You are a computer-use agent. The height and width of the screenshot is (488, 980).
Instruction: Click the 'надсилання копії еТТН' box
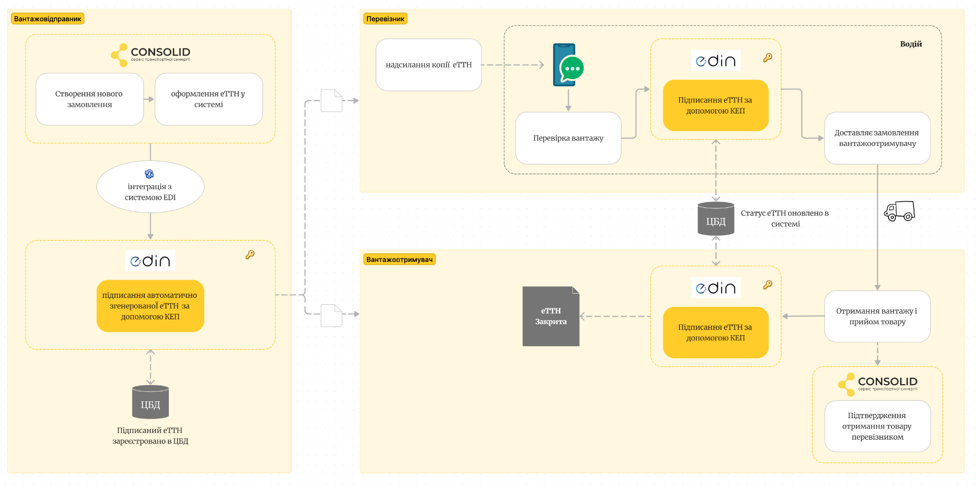[x=428, y=65]
